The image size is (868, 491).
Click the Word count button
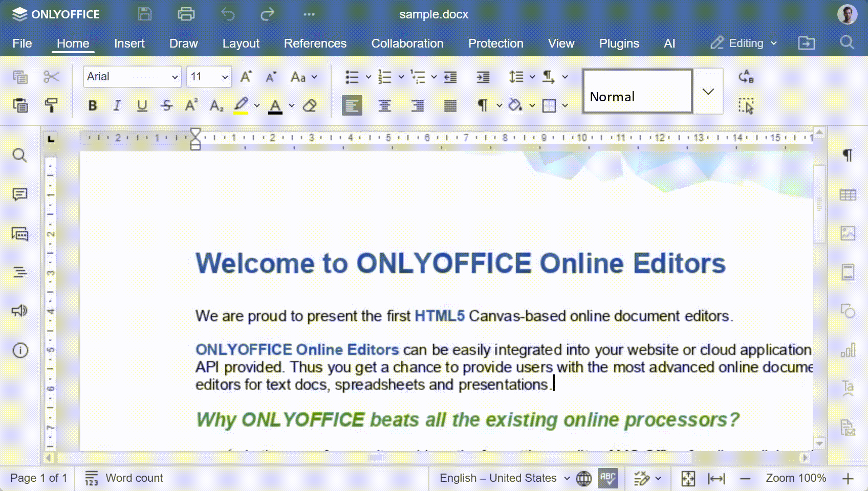pos(124,478)
